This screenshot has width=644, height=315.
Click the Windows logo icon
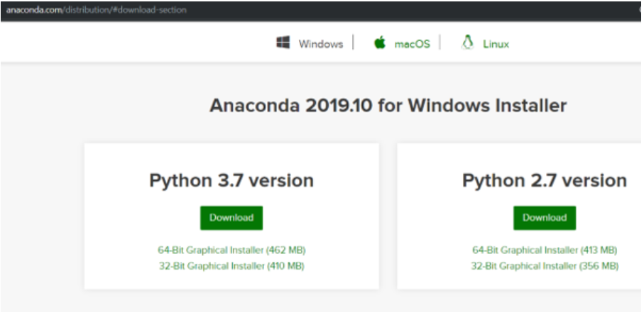pyautogui.click(x=283, y=43)
